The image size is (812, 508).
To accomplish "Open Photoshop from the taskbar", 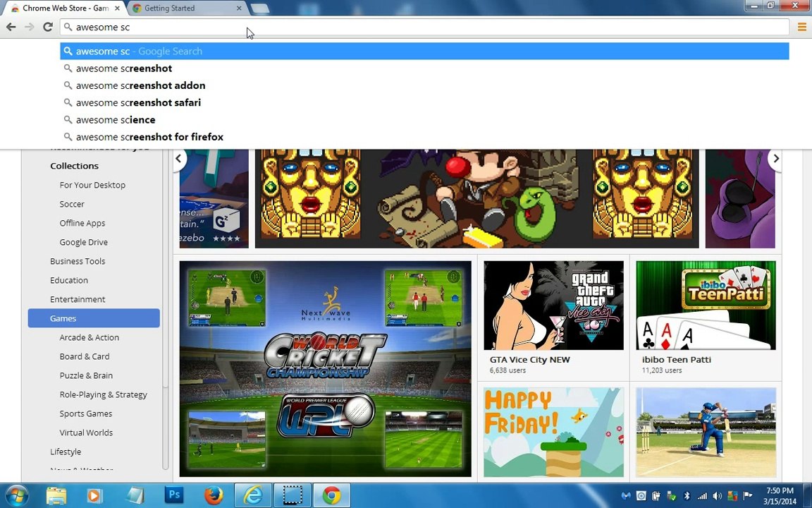I will [175, 495].
